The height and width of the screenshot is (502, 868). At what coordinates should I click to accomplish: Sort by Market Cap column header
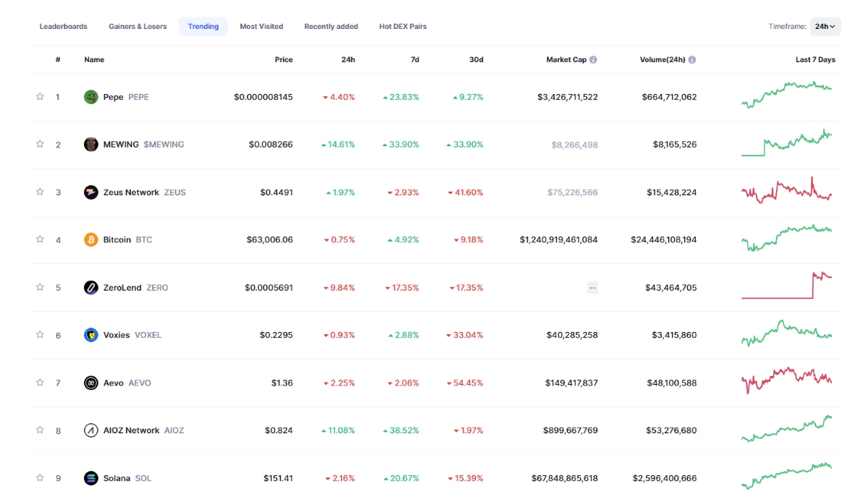tap(566, 59)
